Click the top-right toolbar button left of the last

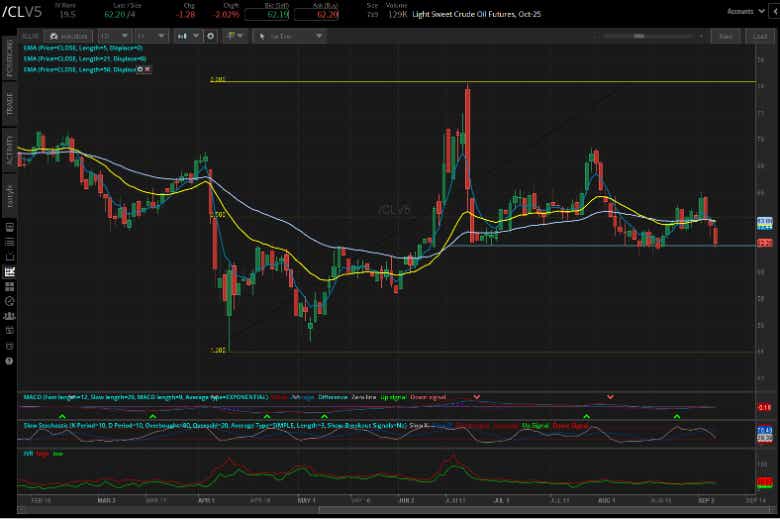tap(725, 36)
